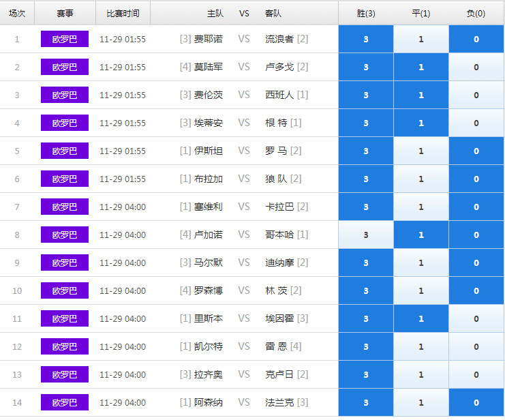Toggle draw (1) for 费耶诺 vs 流浪者
The height and width of the screenshot is (420, 505).
[x=421, y=39]
